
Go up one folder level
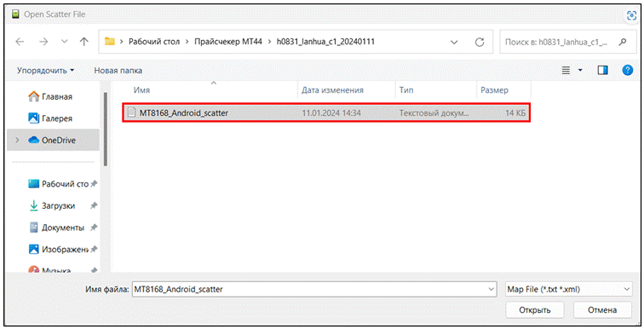pos(84,42)
